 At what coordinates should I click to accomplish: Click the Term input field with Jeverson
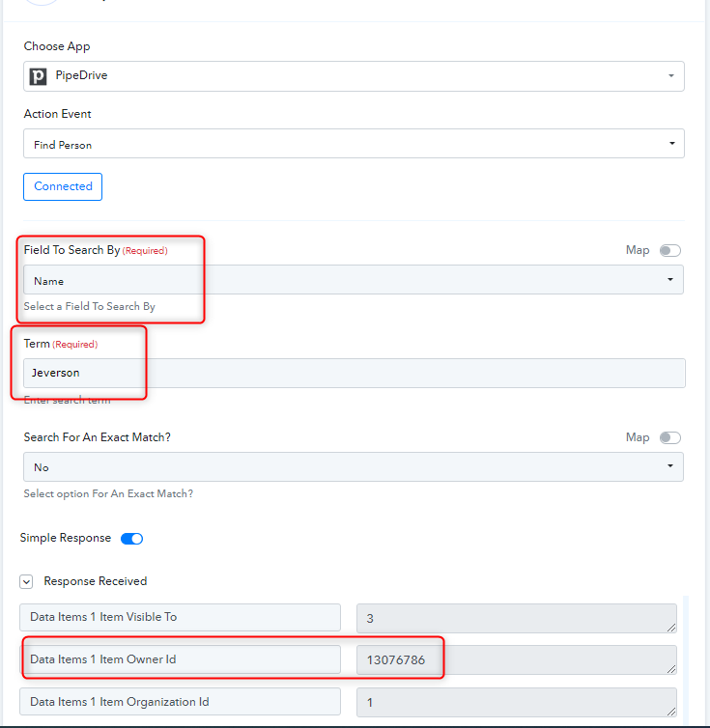click(x=355, y=374)
